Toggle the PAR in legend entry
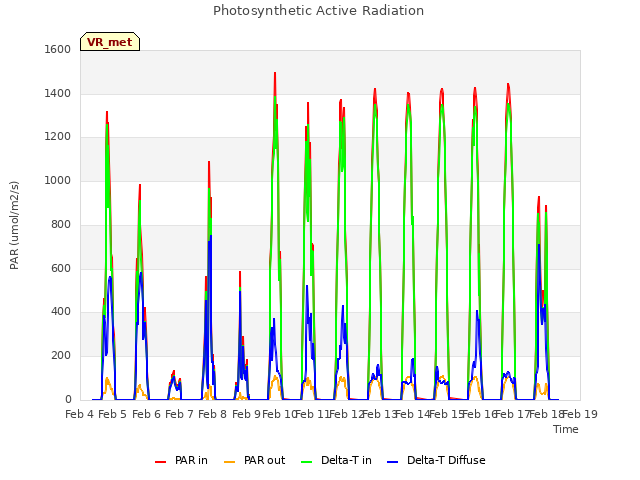The height and width of the screenshot is (480, 640). [181, 460]
